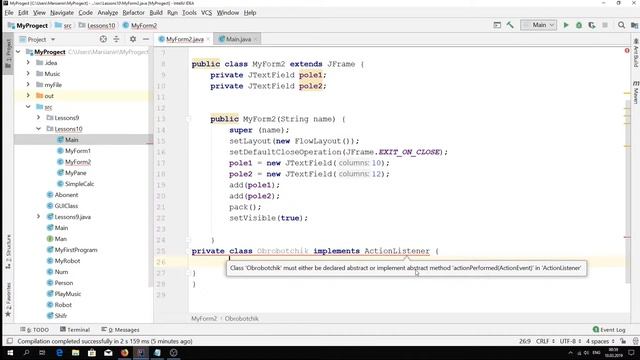Open the Ant Build side panel
This screenshot has height=360, width=640.
point(636,53)
